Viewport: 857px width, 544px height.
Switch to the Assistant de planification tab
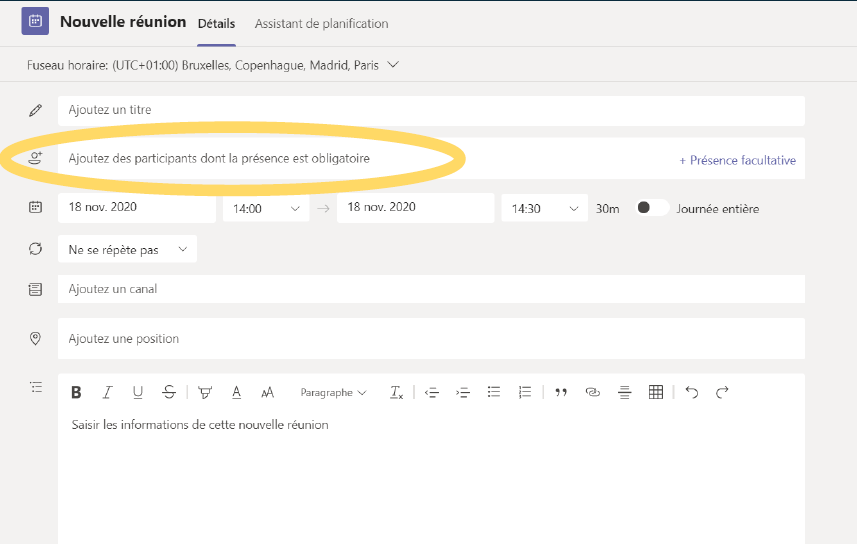point(321,24)
